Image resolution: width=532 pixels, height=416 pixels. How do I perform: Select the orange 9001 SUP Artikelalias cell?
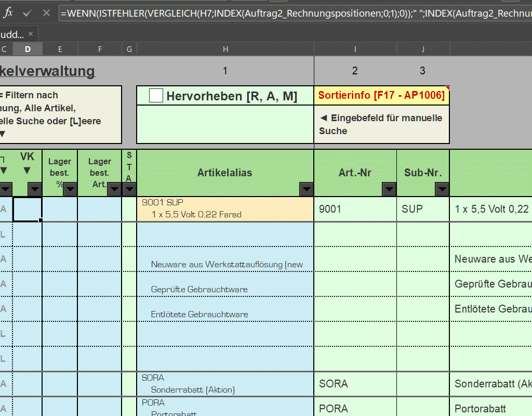click(x=225, y=209)
